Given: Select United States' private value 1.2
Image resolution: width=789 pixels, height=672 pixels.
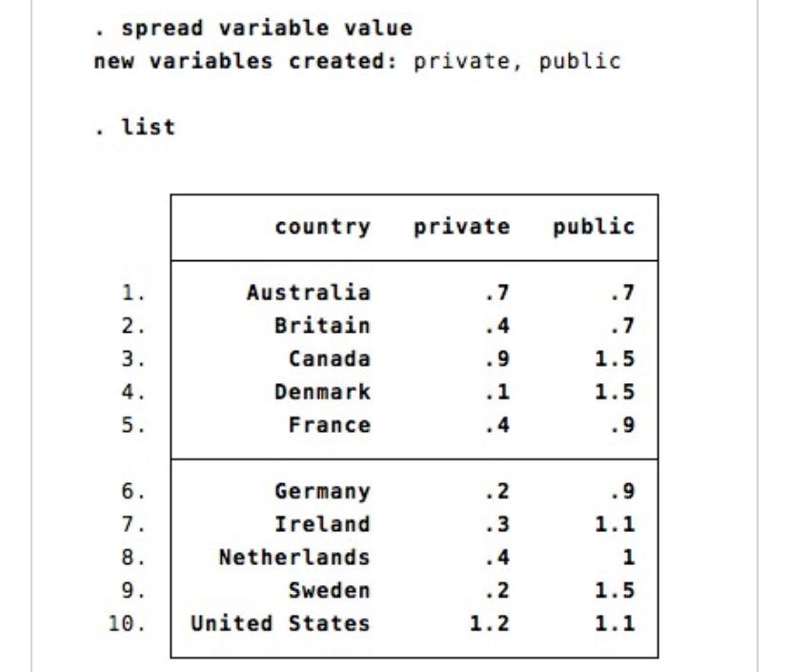Looking at the screenshot, I should click(x=490, y=624).
